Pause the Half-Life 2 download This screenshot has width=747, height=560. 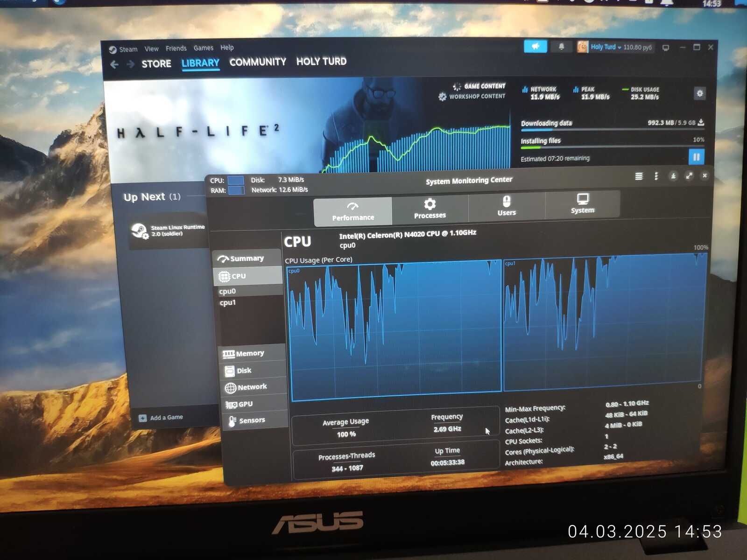(696, 157)
